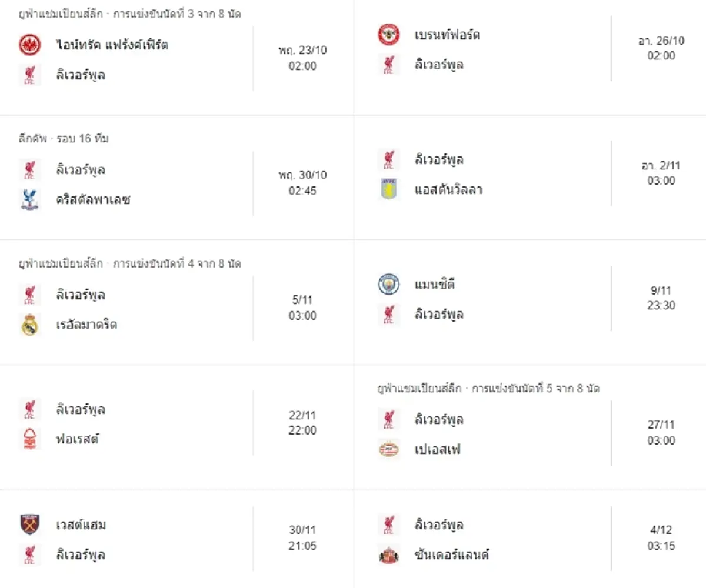The height and width of the screenshot is (588, 706).
Task: Click the ลีกคัพ รอบ 16 ทีม header
Action: (64, 139)
